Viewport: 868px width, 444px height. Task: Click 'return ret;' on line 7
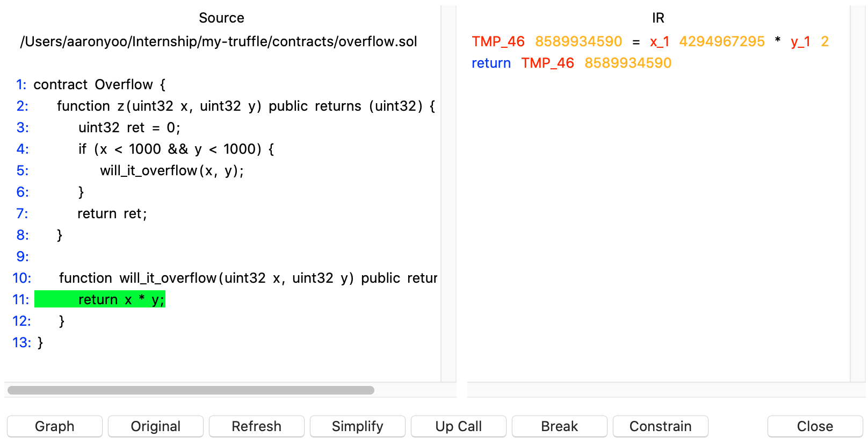pyautogui.click(x=112, y=213)
